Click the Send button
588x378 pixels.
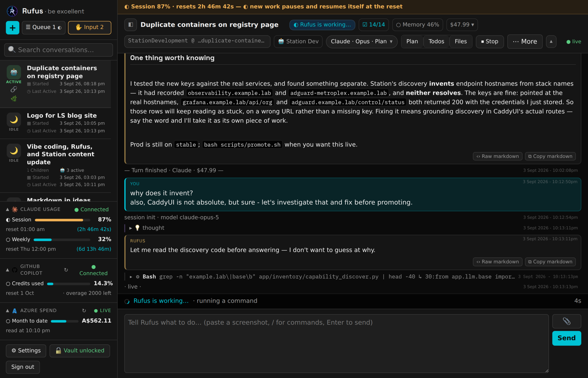point(566,338)
